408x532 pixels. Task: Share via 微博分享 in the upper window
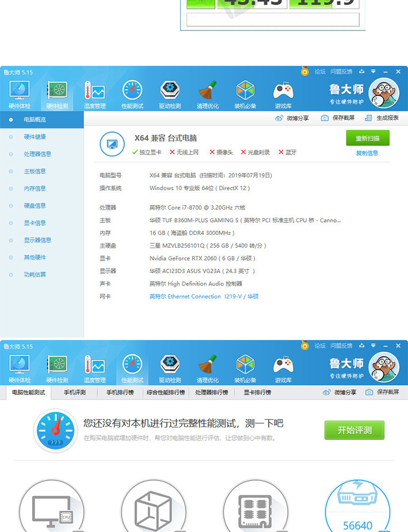(x=292, y=118)
